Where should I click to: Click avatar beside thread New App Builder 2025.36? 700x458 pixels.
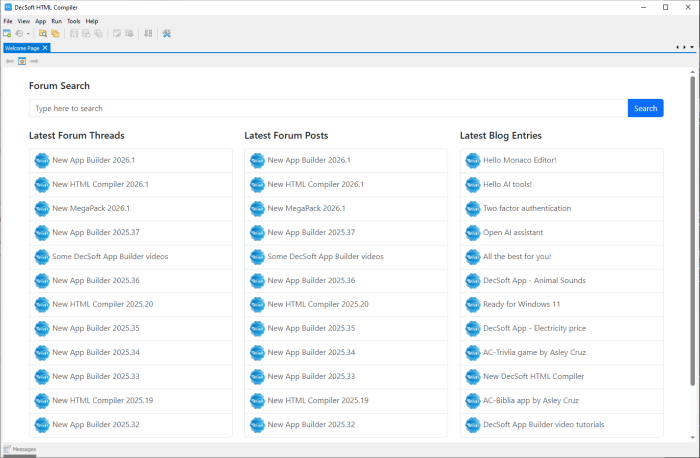click(x=42, y=281)
